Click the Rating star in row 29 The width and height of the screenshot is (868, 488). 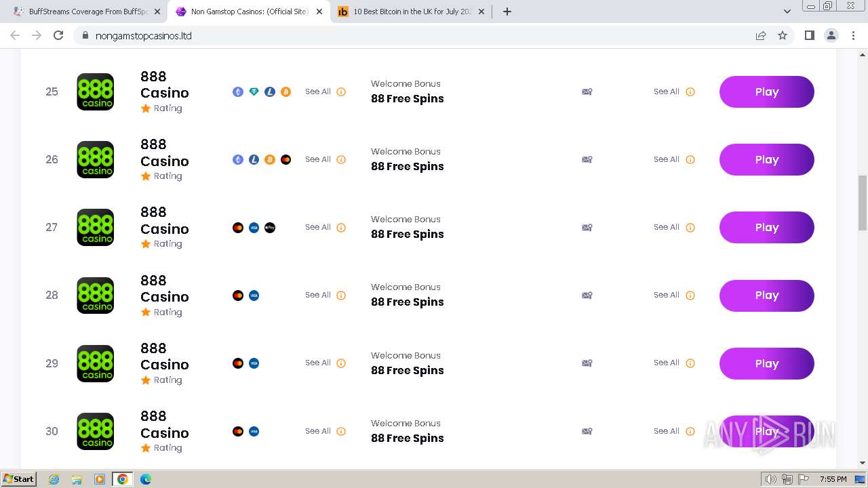tap(145, 380)
